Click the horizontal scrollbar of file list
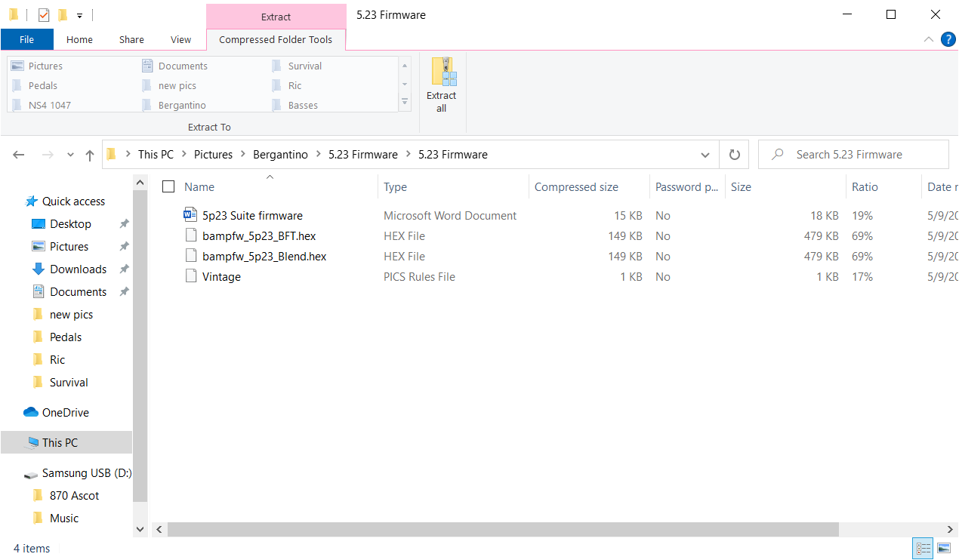The image size is (959, 560). point(503,530)
